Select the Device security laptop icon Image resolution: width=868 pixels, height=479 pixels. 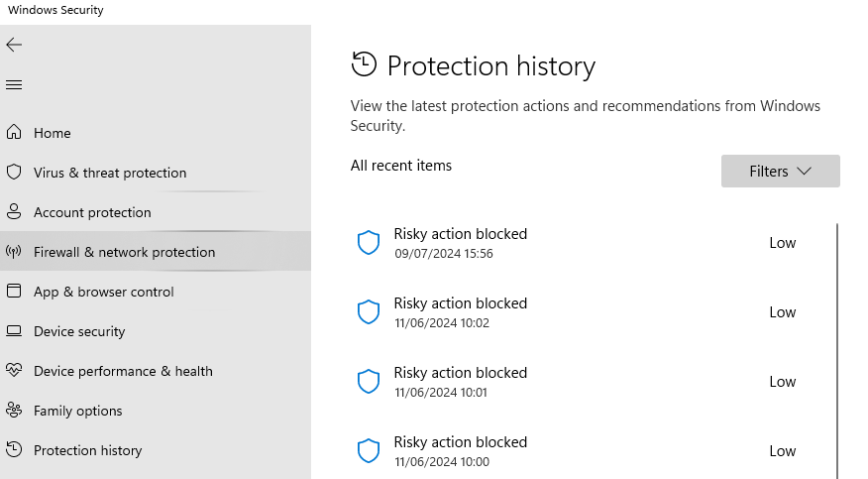(14, 331)
